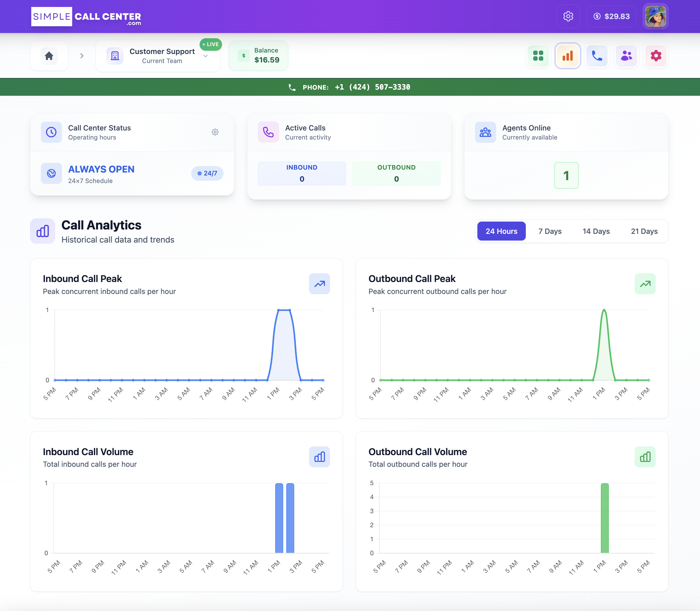Toggle the LIVE status badge
The image size is (700, 611).
[211, 44]
